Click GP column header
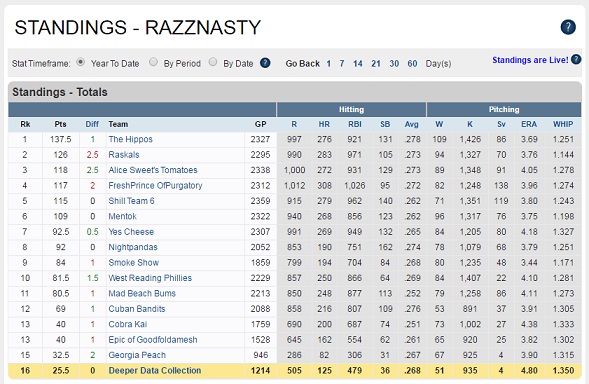Screen dimensions: 589x384 pyautogui.click(x=260, y=124)
